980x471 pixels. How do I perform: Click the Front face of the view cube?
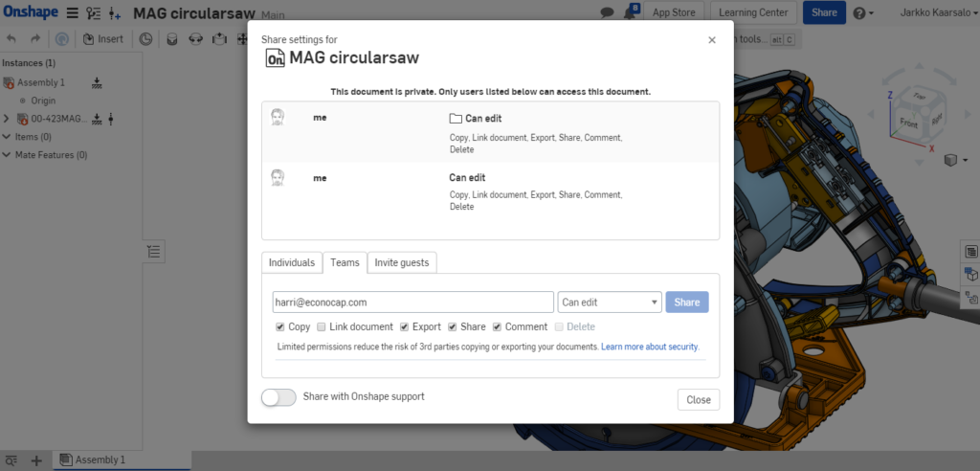click(908, 122)
